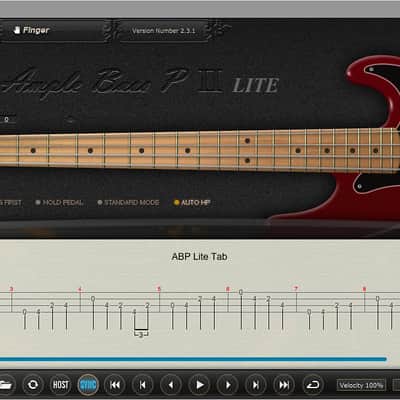Click the reload tab circular arrows icon
This screenshot has height=400, width=400.
coord(33,385)
